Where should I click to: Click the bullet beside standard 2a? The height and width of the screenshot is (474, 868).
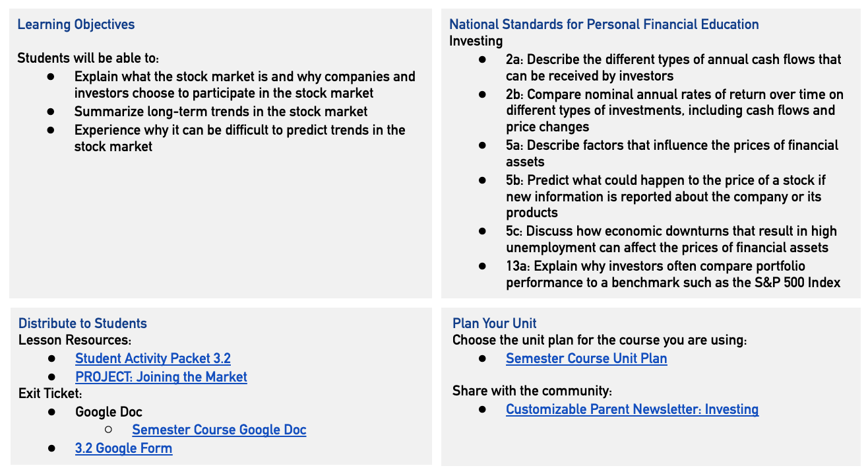coord(482,59)
